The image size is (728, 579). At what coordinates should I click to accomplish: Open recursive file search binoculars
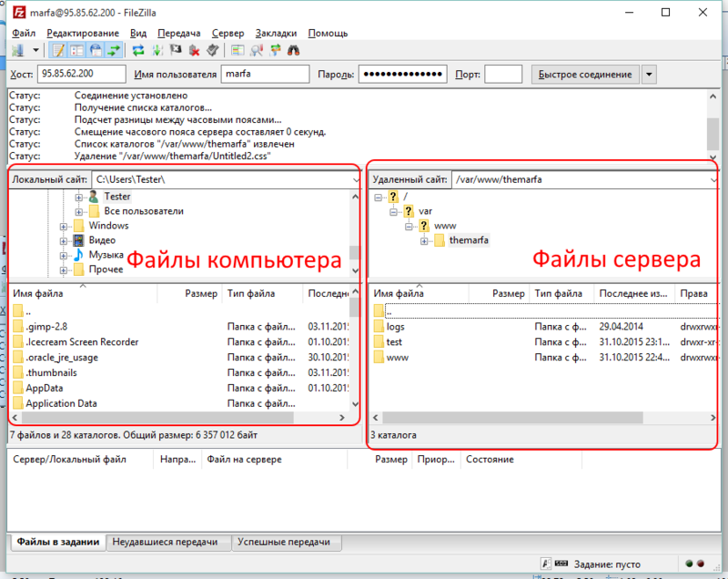click(293, 50)
